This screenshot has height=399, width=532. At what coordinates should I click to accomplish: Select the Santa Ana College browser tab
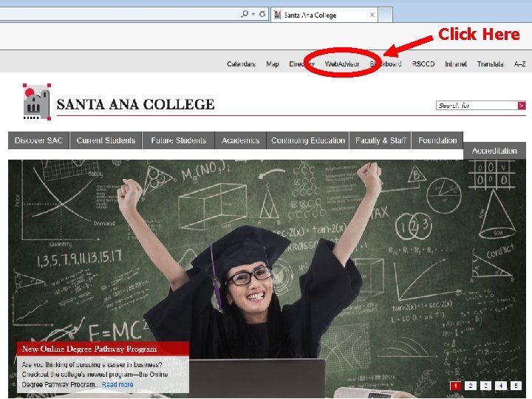pos(324,15)
